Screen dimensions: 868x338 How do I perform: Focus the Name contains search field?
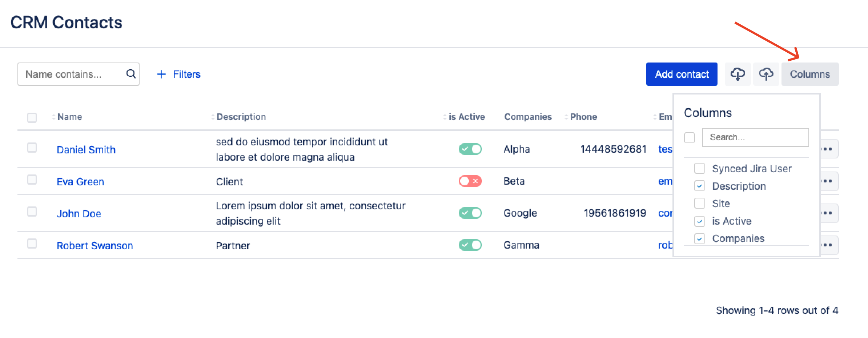click(x=73, y=74)
